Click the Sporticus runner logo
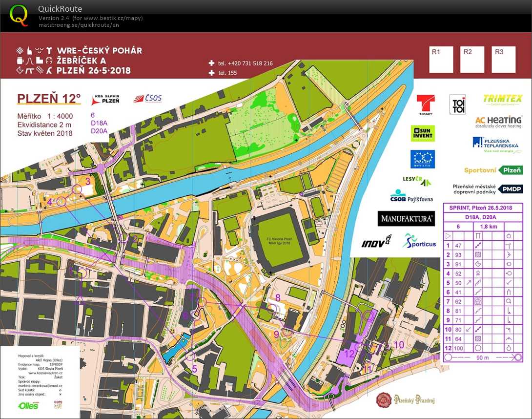This screenshot has width=532, height=419. [x=419, y=240]
